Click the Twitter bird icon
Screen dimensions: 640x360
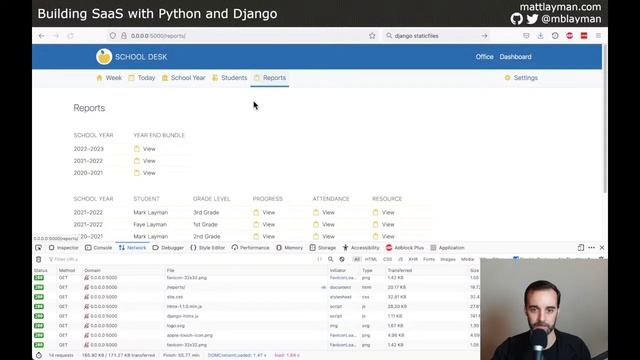pyautogui.click(x=532, y=19)
